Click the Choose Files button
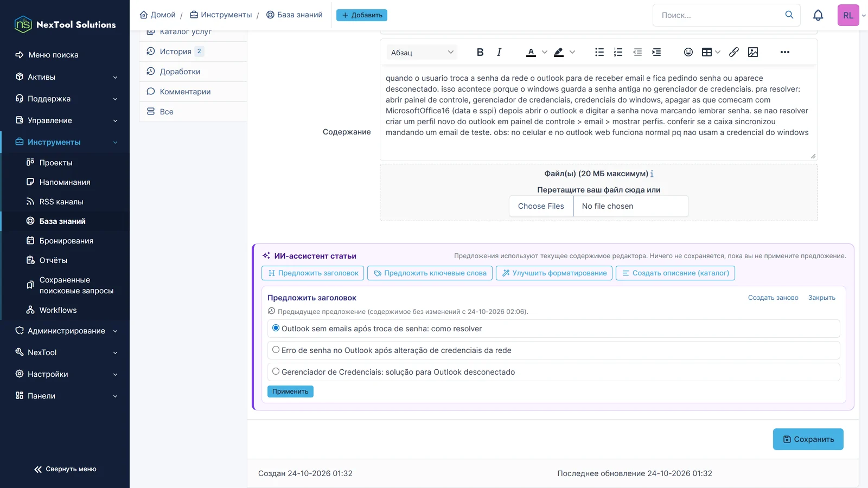 click(541, 206)
